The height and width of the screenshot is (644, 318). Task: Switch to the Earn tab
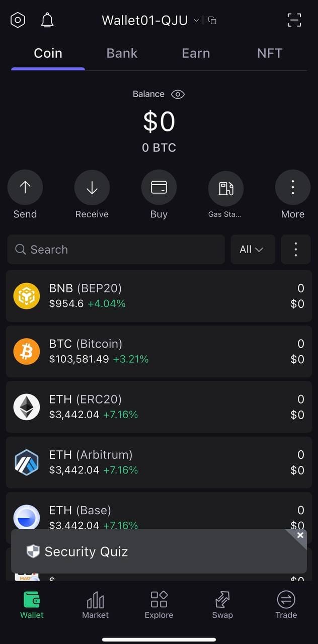196,53
